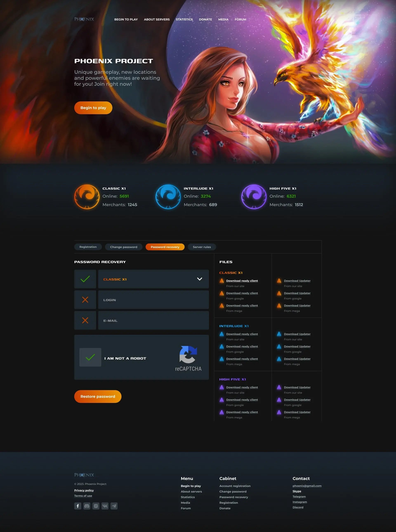The image size is (396, 532).
Task: Select the Login field checkbox indicator
Action: click(85, 299)
